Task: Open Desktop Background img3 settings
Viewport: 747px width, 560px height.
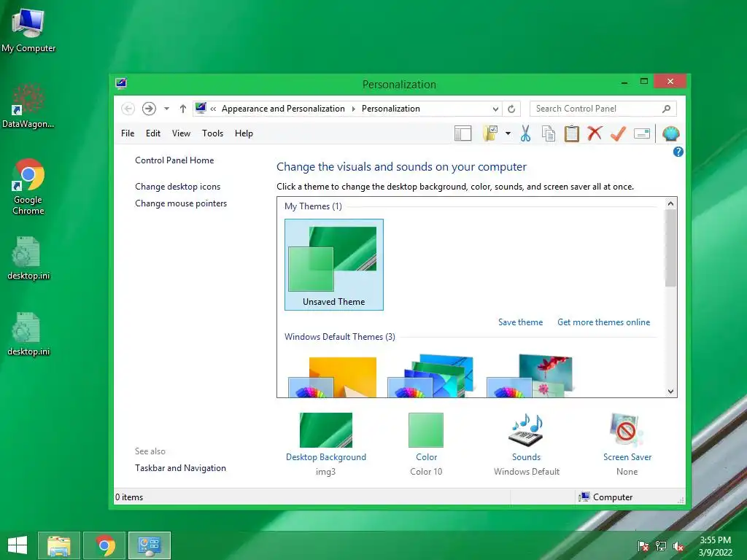Action: point(326,444)
